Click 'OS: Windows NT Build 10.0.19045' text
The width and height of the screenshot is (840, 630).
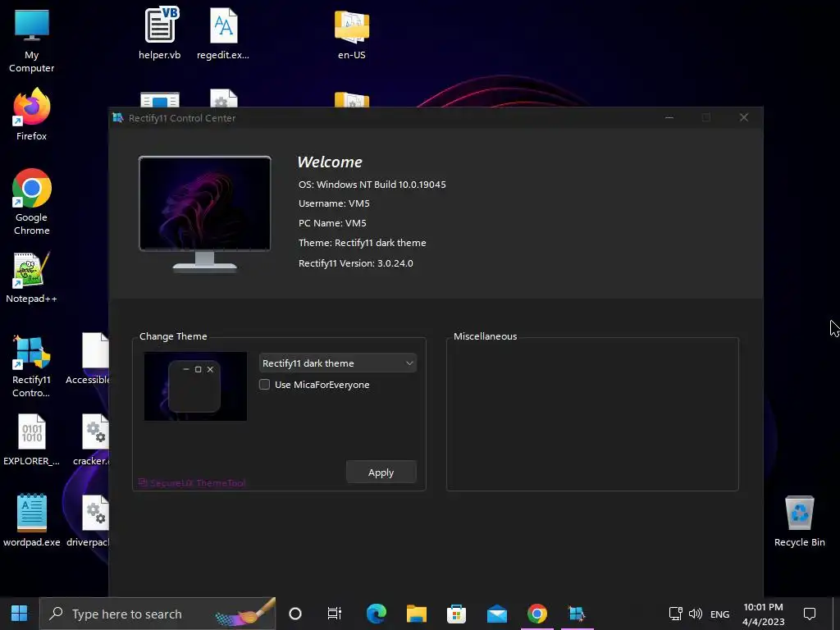pos(372,185)
